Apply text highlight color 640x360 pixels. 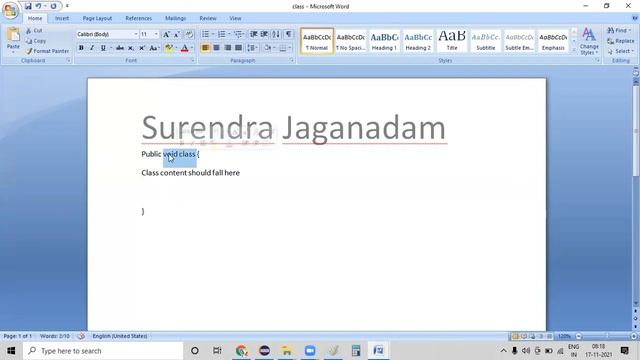click(169, 48)
